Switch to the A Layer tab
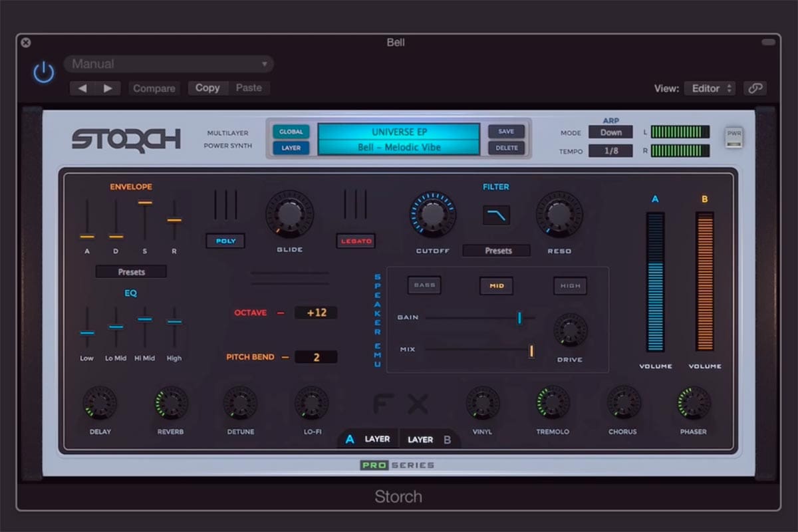798x532 pixels. coord(368,439)
